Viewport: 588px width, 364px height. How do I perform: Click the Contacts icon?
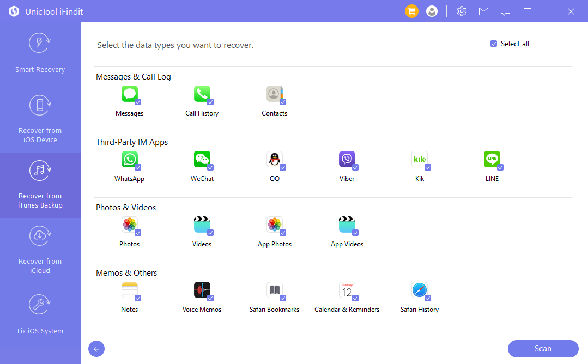tap(275, 93)
